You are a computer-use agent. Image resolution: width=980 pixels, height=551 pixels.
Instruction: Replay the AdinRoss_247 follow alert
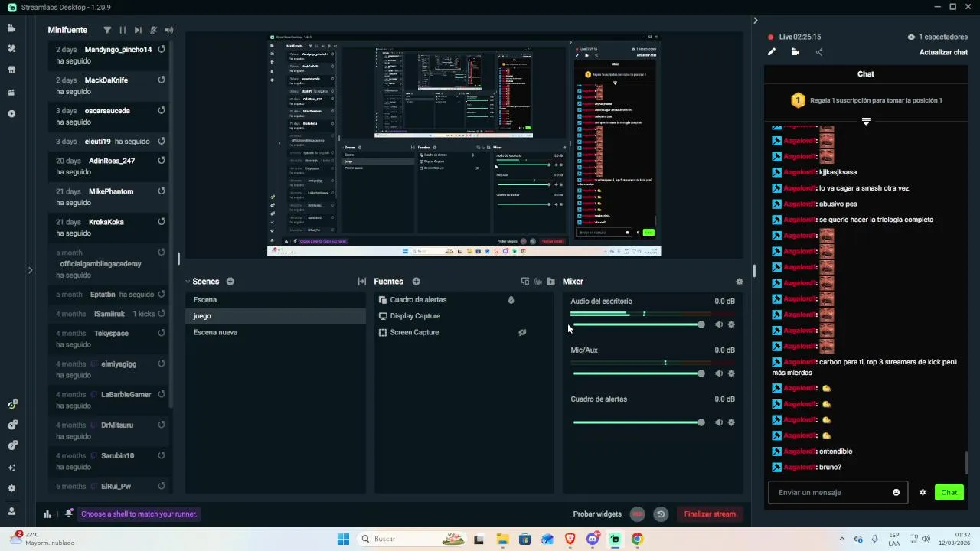(x=162, y=161)
